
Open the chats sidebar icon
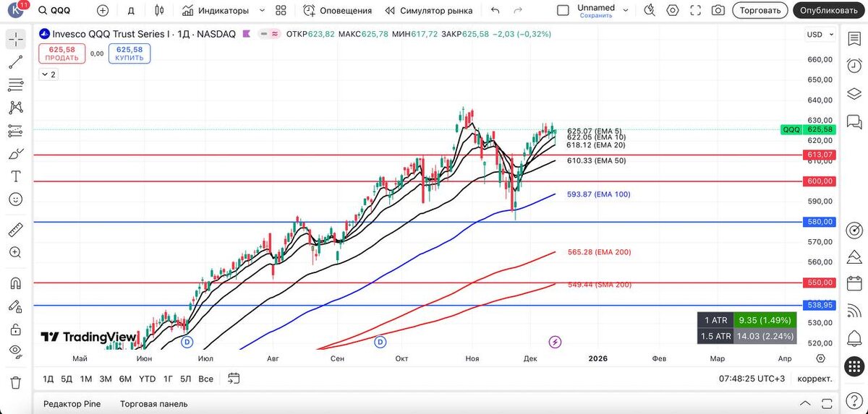point(854,122)
